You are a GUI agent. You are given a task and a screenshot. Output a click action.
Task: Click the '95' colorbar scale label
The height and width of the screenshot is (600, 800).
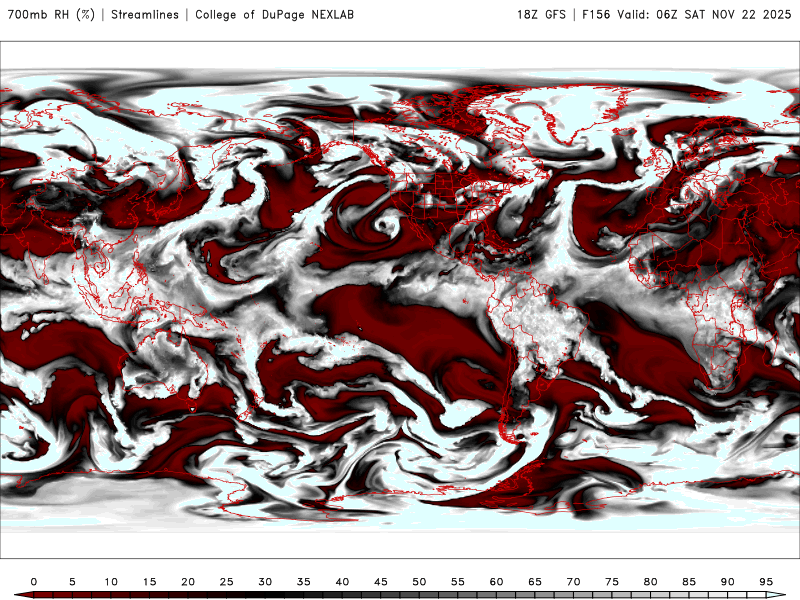tap(766, 582)
